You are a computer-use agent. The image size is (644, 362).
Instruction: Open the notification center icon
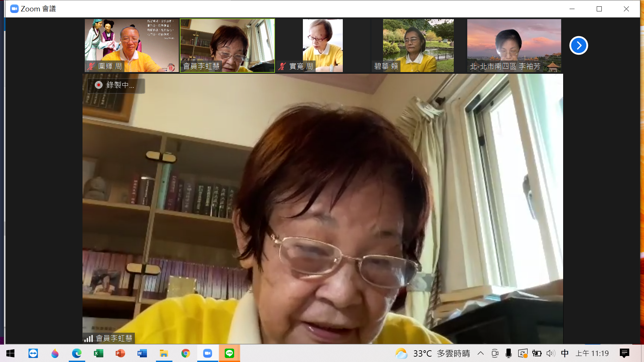[x=625, y=353]
